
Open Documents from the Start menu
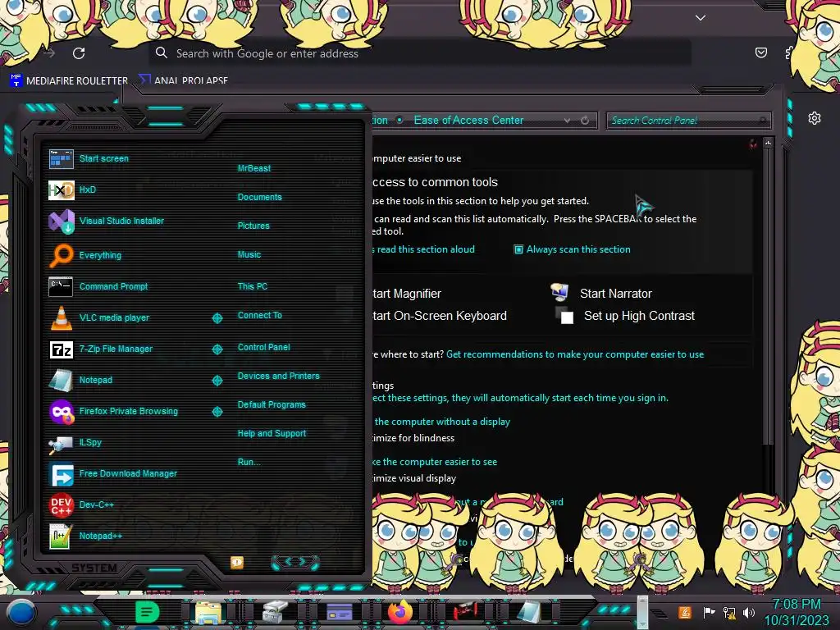pos(259,197)
